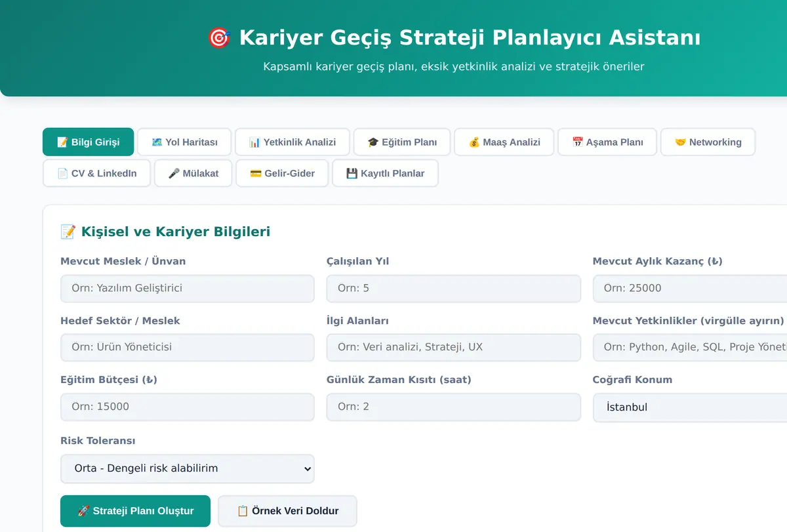
Task: Show the Kayıtlı Planlar tab
Action: tap(385, 173)
